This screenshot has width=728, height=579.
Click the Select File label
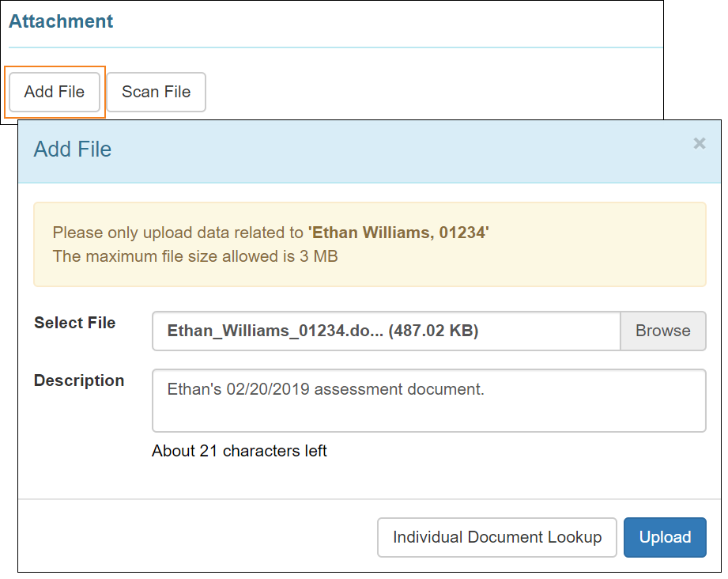pos(75,323)
